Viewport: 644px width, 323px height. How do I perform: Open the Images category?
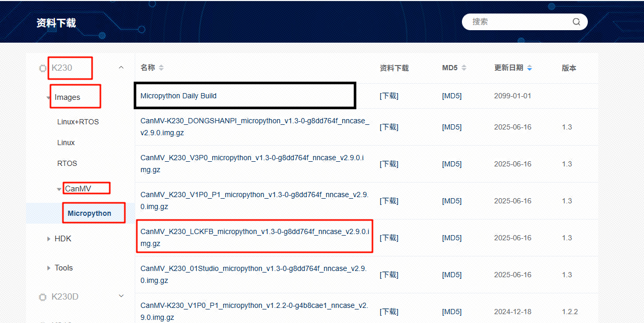tap(68, 97)
